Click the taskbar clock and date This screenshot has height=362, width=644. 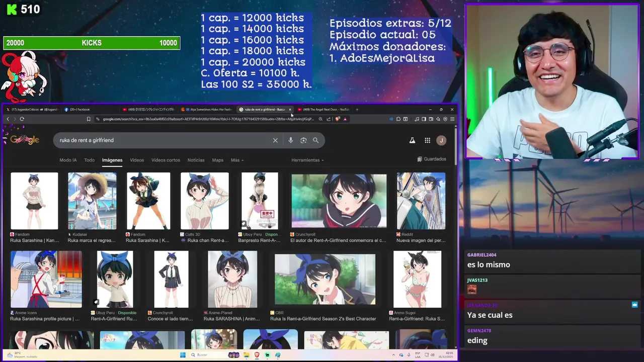[x=445, y=355]
